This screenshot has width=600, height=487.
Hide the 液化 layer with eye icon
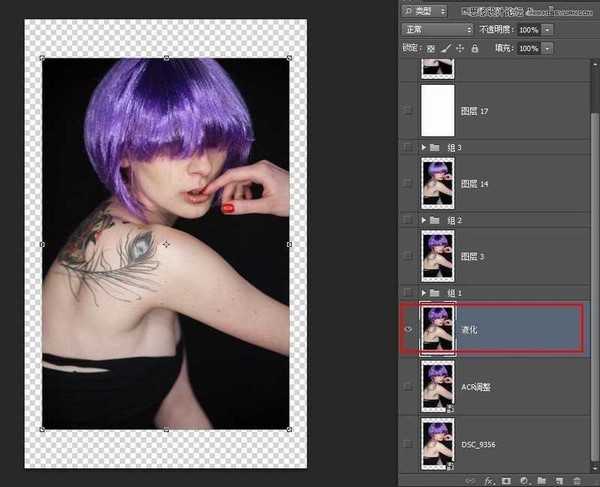(407, 330)
